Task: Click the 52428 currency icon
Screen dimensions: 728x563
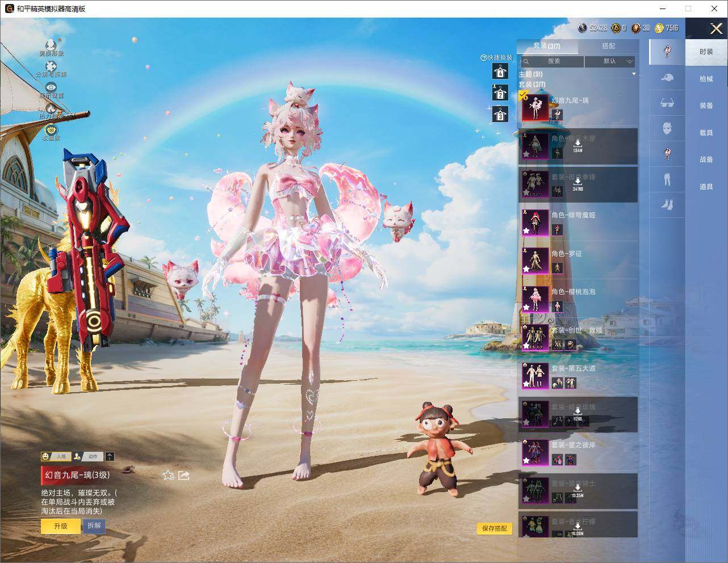Action: click(582, 28)
